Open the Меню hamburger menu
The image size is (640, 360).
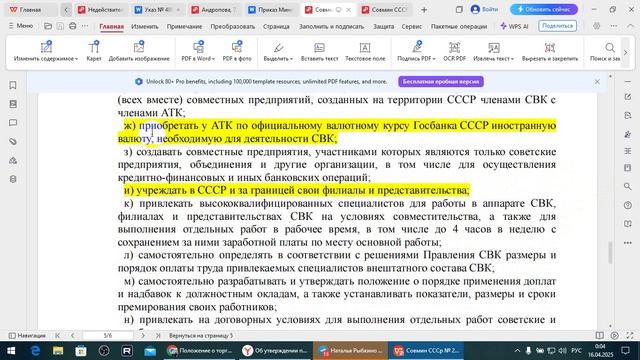21,26
